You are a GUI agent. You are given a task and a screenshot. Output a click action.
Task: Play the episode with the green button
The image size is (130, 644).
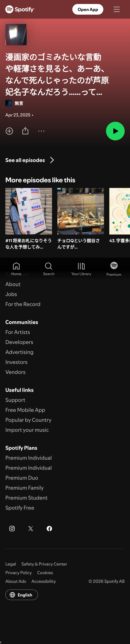115,131
